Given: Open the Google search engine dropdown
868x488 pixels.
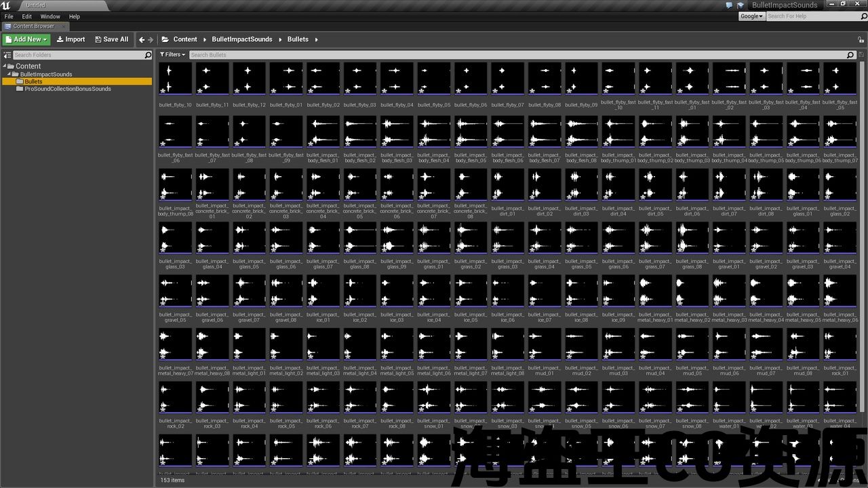Looking at the screenshot, I should [751, 16].
